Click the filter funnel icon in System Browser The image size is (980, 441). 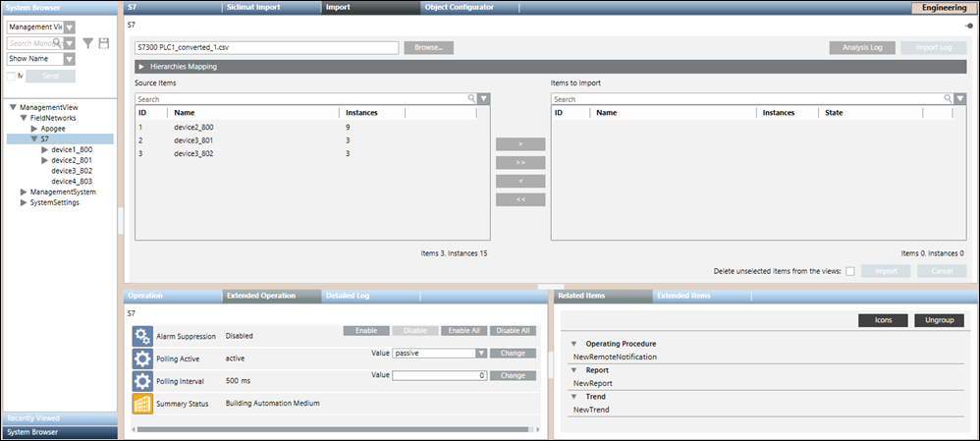click(88, 43)
